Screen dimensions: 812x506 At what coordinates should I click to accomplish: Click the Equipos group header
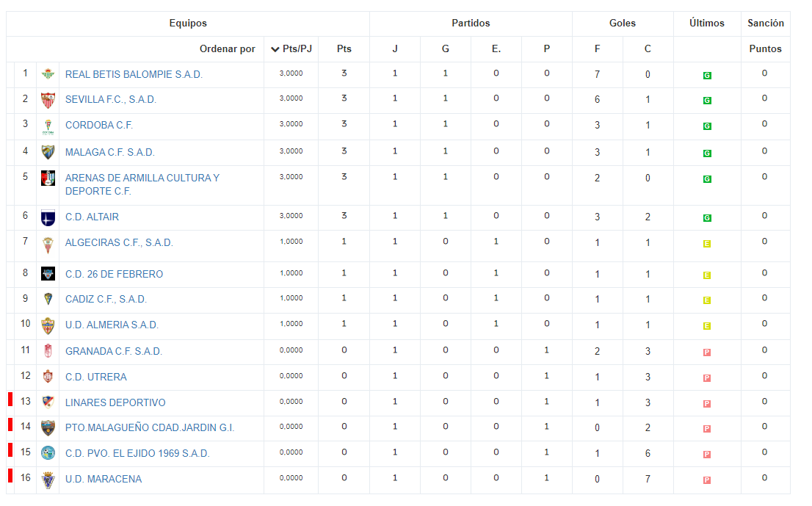pyautogui.click(x=188, y=24)
